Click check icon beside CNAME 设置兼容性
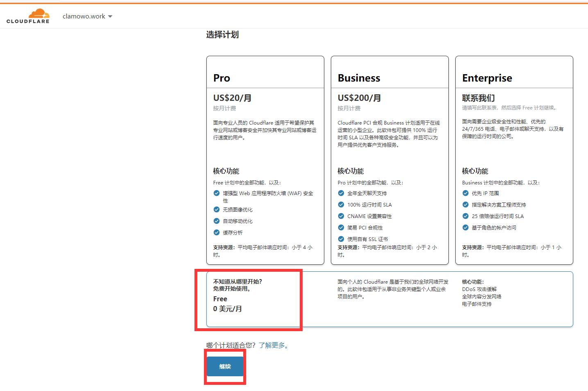This screenshot has height=391, width=588. point(341,216)
